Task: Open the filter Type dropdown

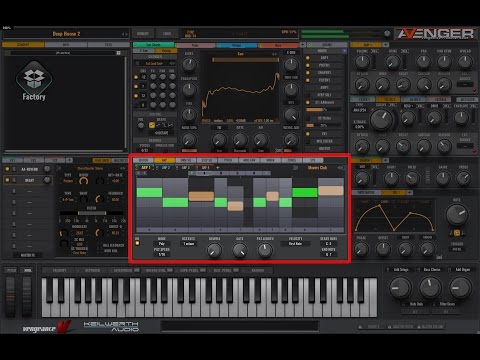Action: pos(360,110)
